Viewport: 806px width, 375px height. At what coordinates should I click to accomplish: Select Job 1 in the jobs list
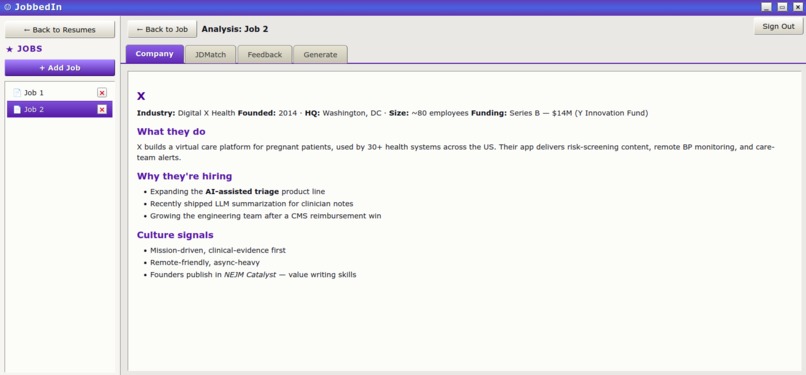pyautogui.click(x=60, y=92)
